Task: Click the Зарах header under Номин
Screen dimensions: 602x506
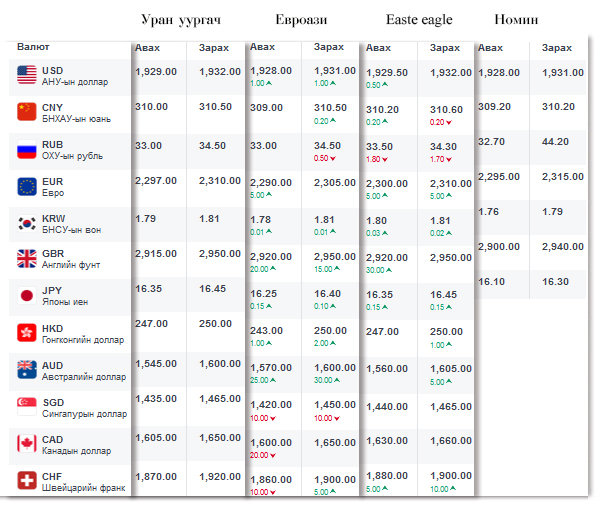Action: click(557, 48)
